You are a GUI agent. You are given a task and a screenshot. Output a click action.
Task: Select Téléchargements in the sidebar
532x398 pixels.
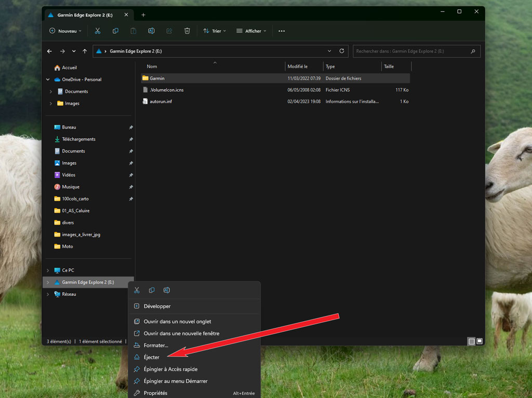coord(78,139)
